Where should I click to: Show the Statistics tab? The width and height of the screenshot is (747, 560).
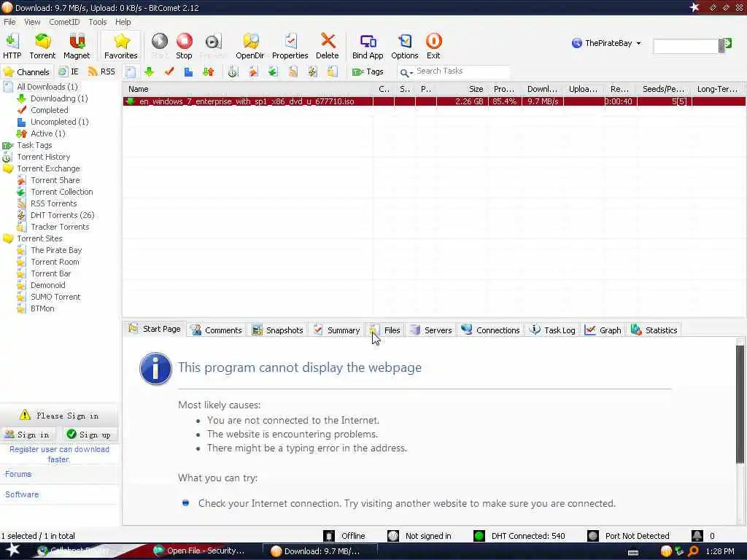[654, 330]
